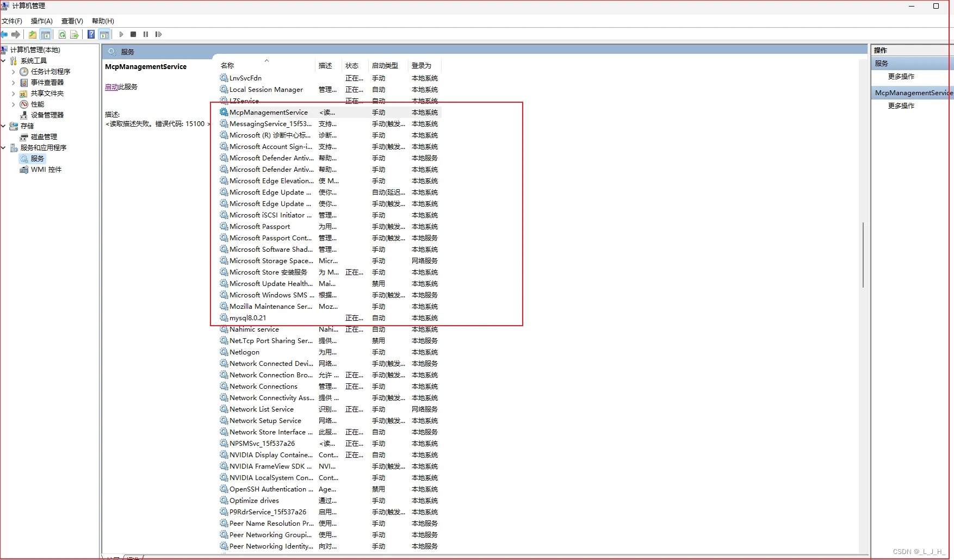The image size is (954, 560).
Task: Click 更多操作 under McpManagementService in actions pane
Action: point(901,106)
